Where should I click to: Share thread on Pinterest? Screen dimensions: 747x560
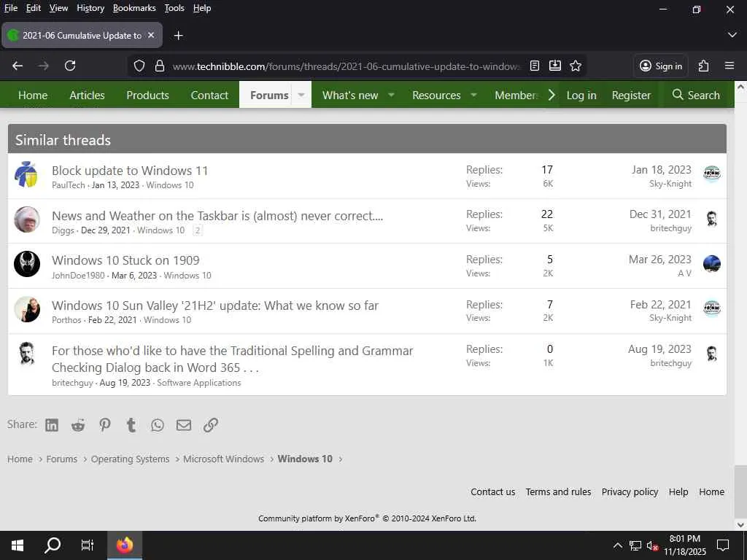(105, 425)
